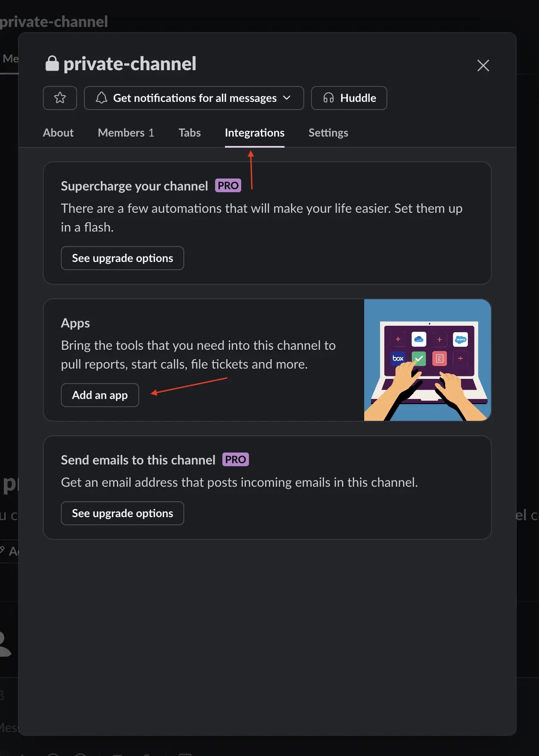Click the PRO badge beside Supercharge your channel
The height and width of the screenshot is (756, 539).
[x=228, y=185]
